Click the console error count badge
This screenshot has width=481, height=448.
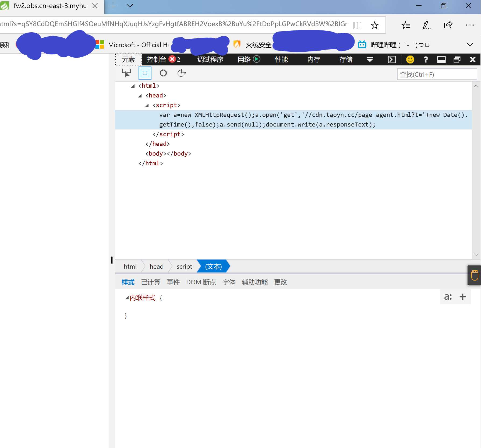click(175, 59)
